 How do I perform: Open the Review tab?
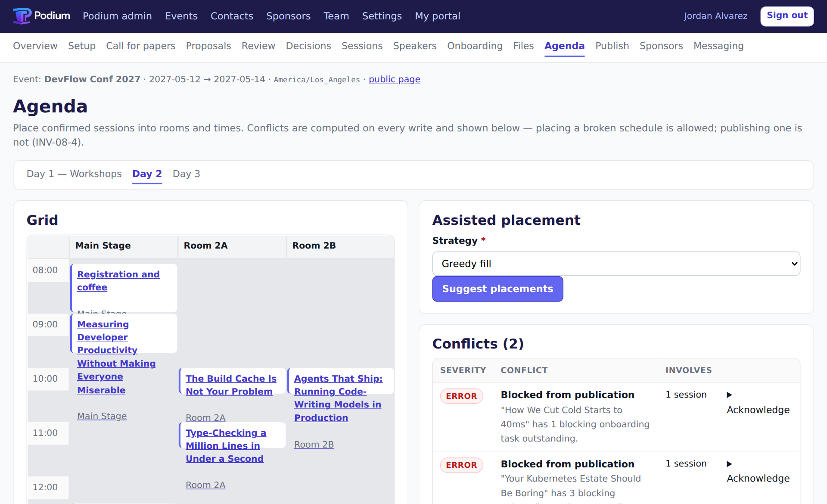pos(258,46)
